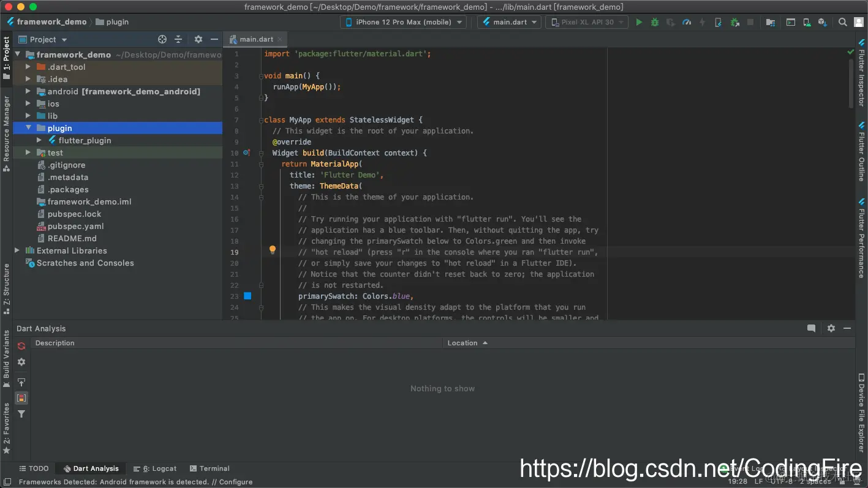The image size is (868, 488).
Task: Open the AVD Manager icon
Action: click(x=807, y=22)
